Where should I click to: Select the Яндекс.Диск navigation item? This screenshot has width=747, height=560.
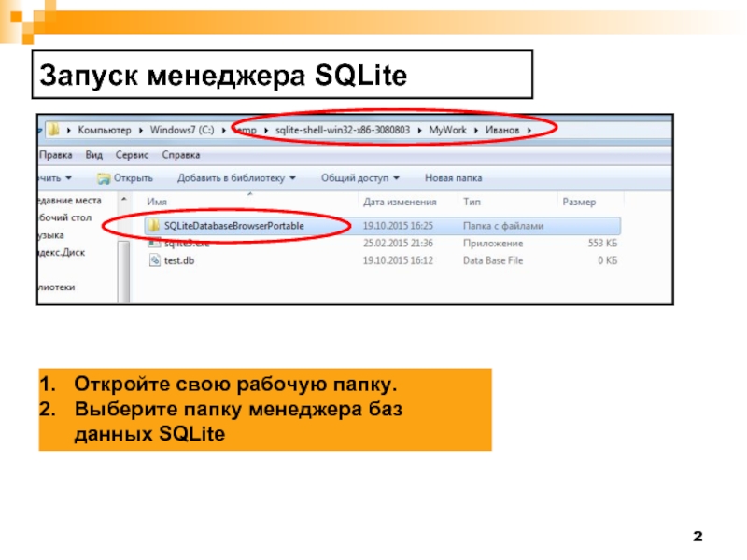click(62, 253)
